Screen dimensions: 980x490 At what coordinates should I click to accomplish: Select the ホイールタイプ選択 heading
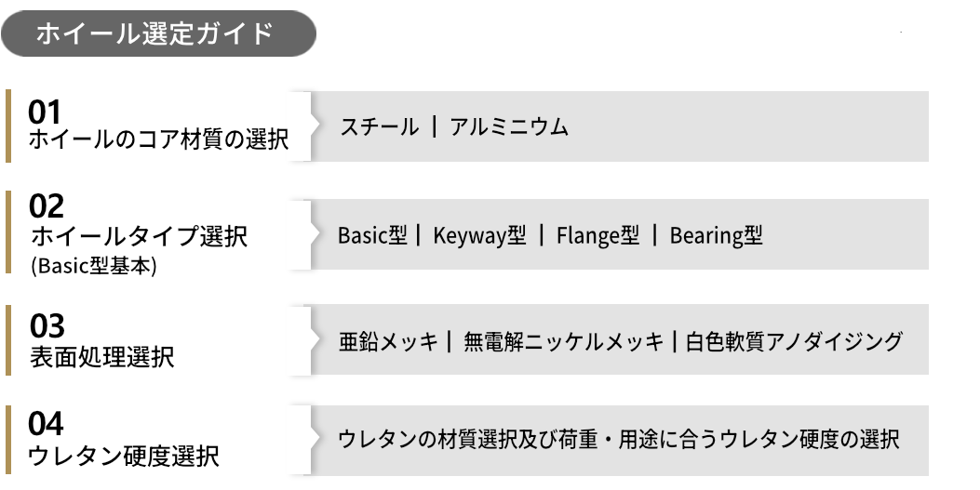coord(140,235)
